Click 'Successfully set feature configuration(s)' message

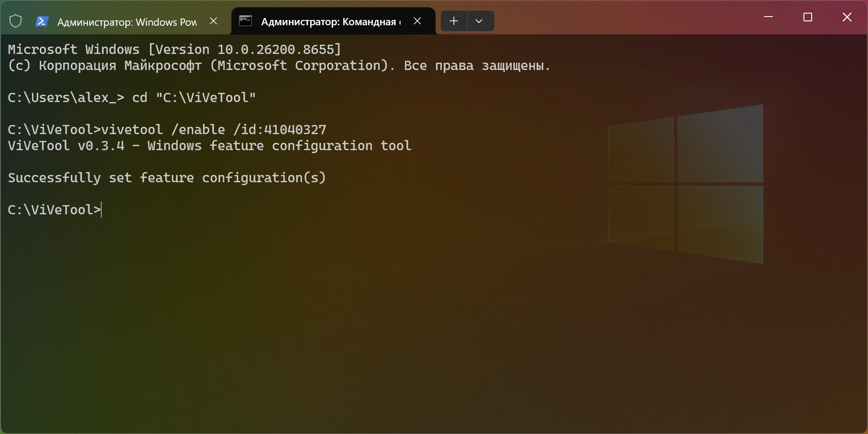[x=167, y=177]
